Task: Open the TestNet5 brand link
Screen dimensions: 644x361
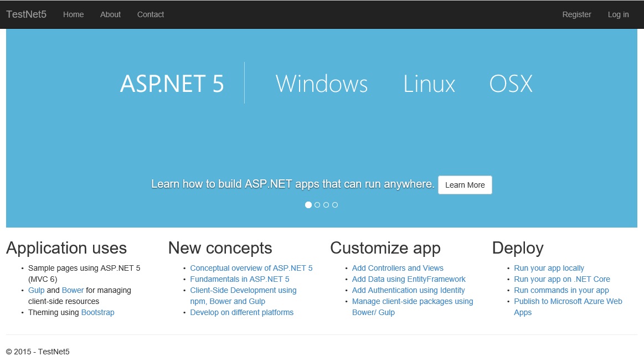Action: [26, 14]
